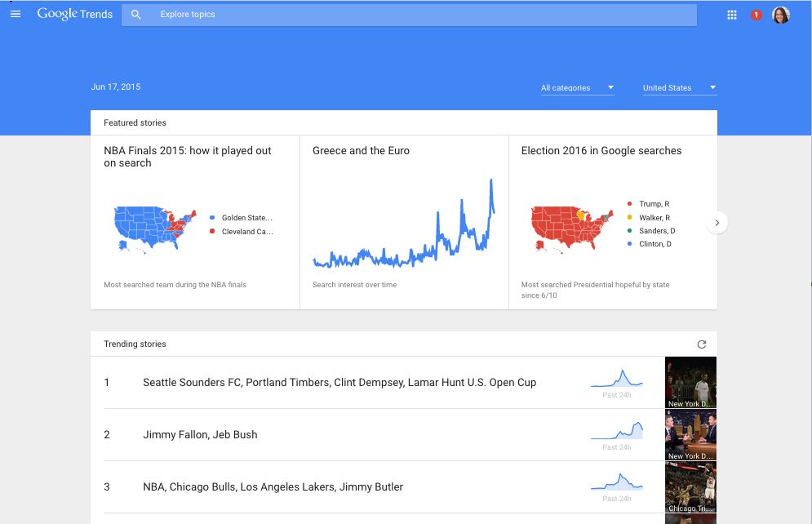
Task: Click the Walker, R legend yellow dot
Action: (629, 217)
